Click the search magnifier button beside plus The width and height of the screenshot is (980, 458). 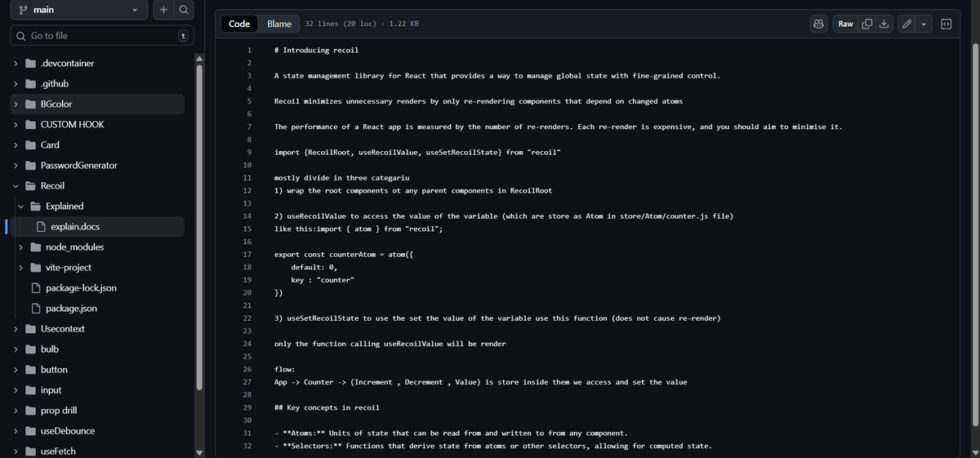pyautogui.click(x=184, y=10)
